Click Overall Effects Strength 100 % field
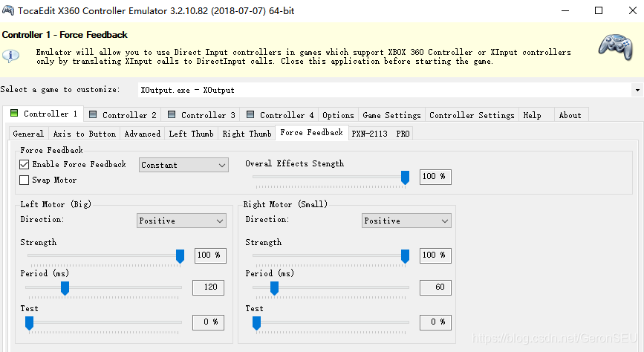644x352 pixels. (x=435, y=177)
